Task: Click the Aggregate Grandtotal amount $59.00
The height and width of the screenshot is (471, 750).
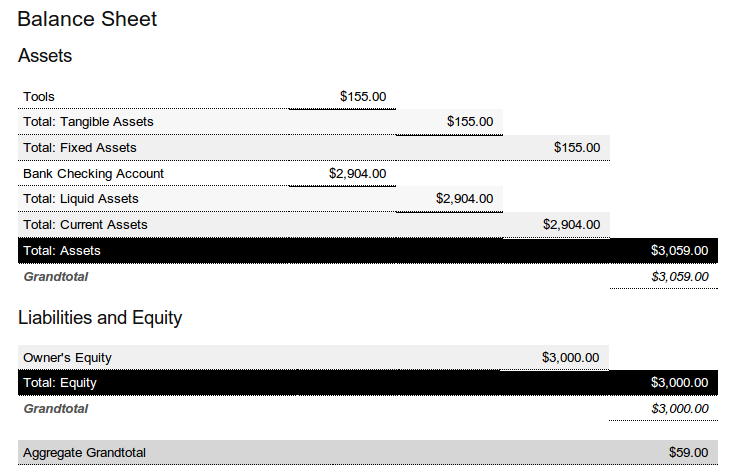Action: [x=688, y=453]
